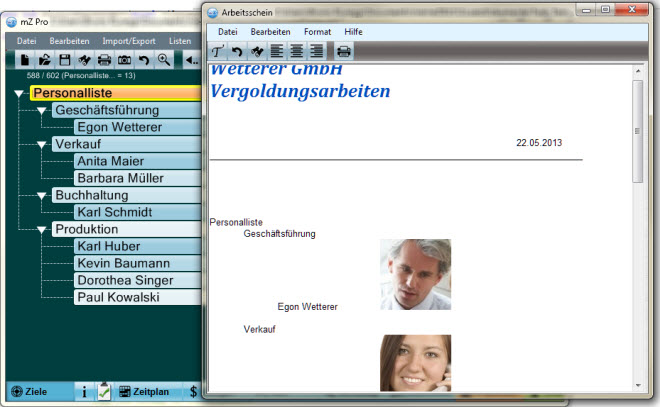Click the checklist clipboard icon in bottom bar

click(105, 392)
